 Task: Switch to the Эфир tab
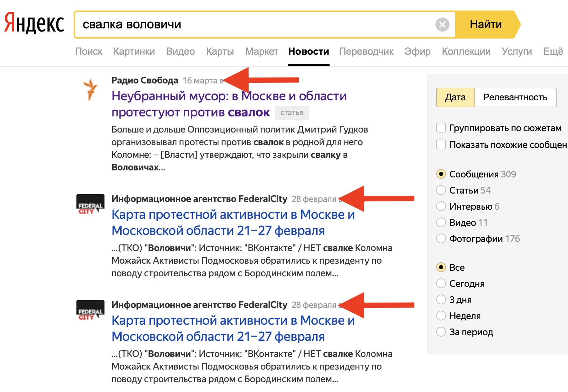coord(418,52)
